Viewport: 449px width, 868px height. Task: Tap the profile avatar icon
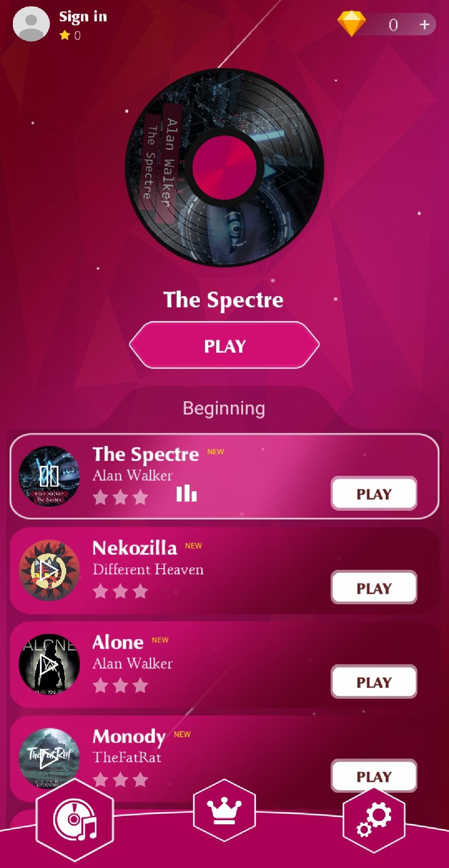pos(31,23)
